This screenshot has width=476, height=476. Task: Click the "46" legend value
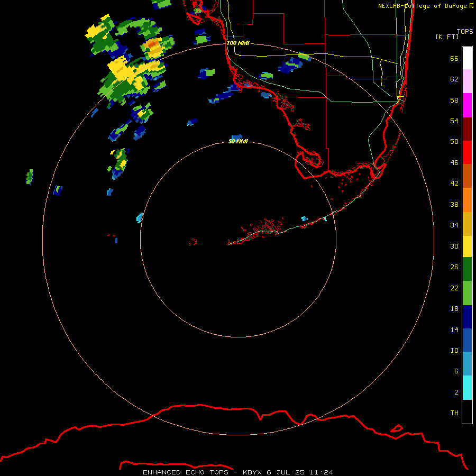[x=454, y=163]
